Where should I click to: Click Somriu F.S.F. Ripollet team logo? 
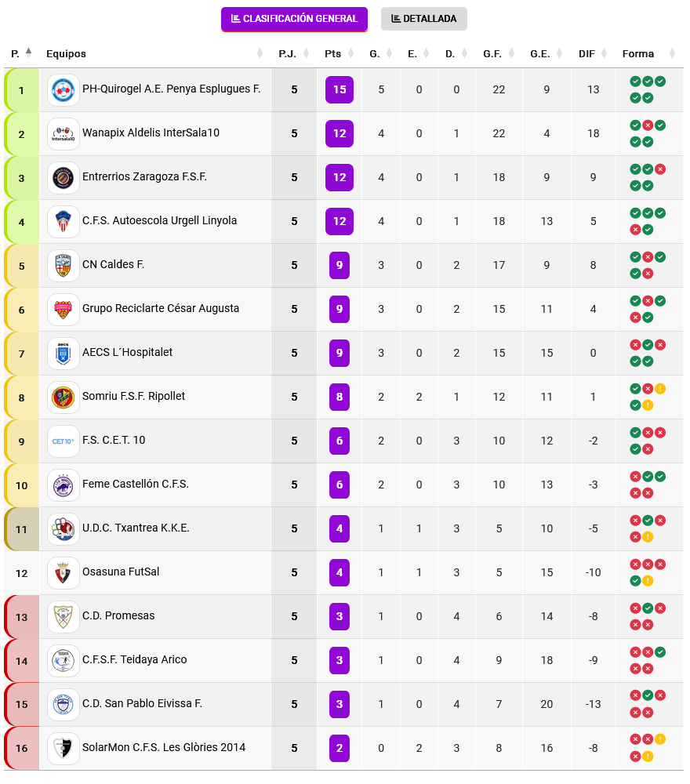tap(64, 397)
